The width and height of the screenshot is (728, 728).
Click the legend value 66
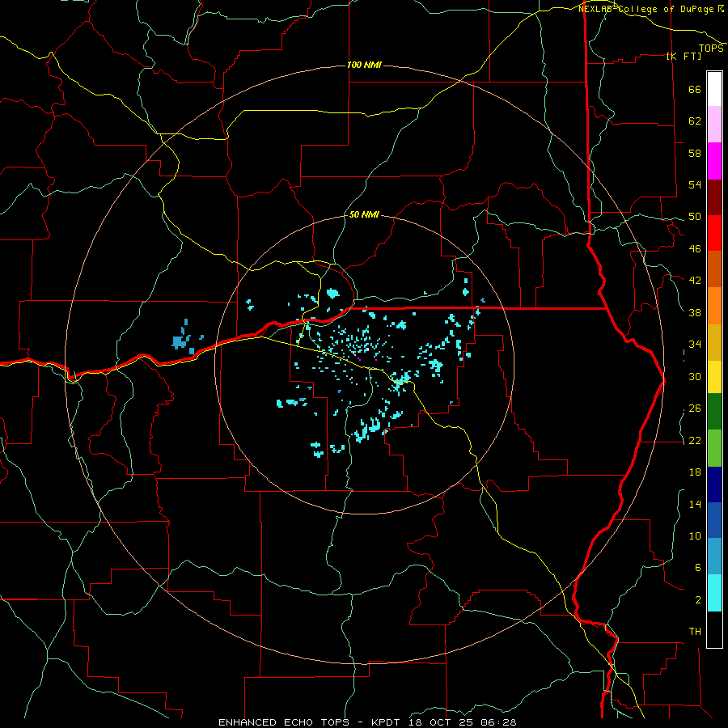click(x=695, y=90)
